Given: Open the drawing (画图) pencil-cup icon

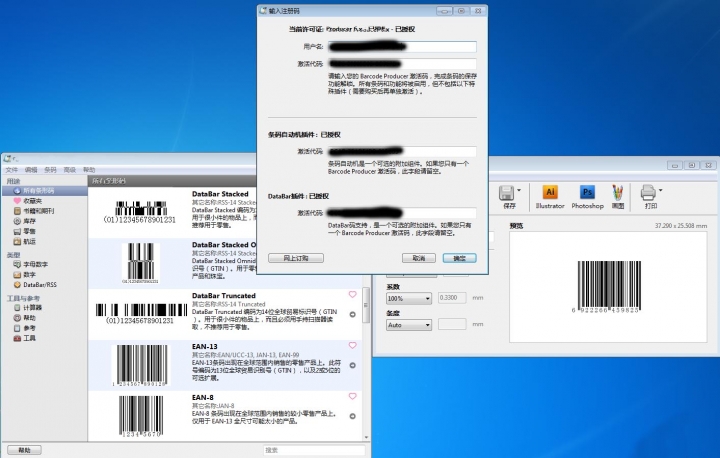Looking at the screenshot, I should (x=618, y=191).
